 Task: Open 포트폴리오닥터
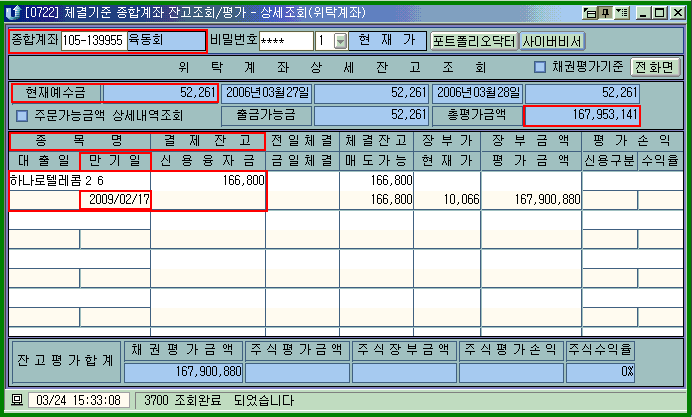click(x=473, y=41)
